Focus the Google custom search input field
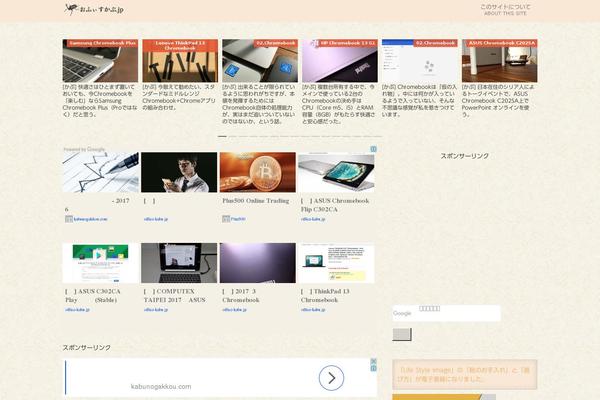Viewport: 600px width, 400px height. [x=446, y=313]
